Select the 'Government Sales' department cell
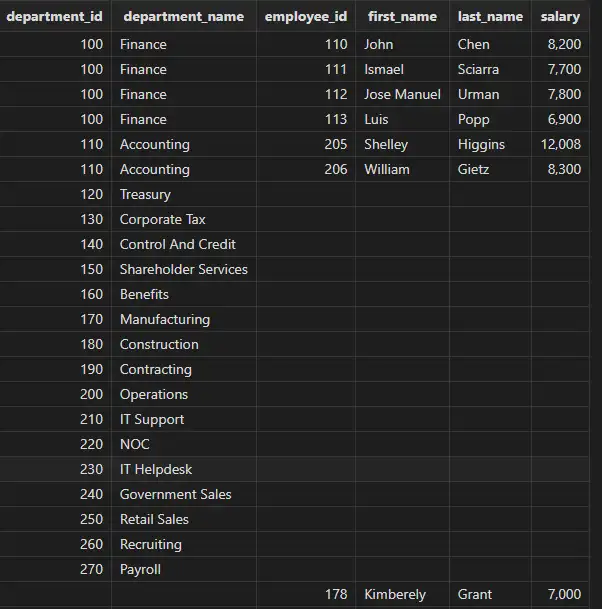602x609 pixels. pos(184,494)
